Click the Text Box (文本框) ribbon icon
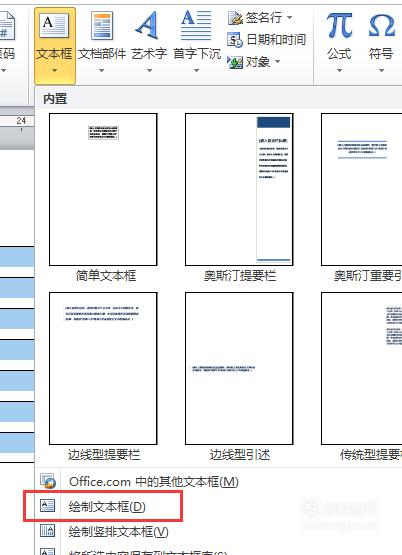Viewport: 402px width, 555px height. [x=54, y=25]
